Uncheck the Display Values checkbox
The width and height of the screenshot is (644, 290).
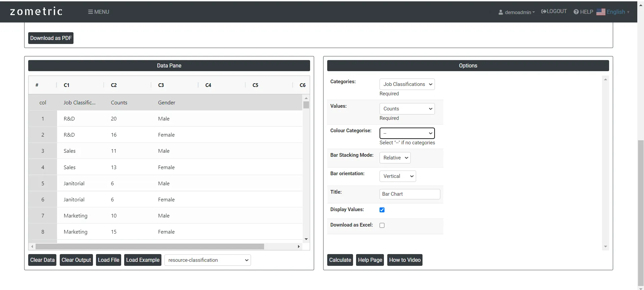(382, 210)
